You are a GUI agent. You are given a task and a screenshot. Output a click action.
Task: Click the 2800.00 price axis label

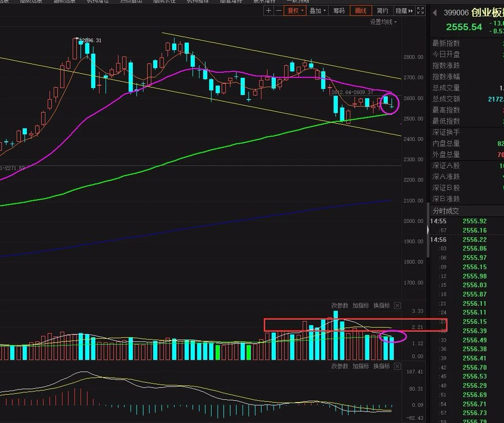[413, 57]
